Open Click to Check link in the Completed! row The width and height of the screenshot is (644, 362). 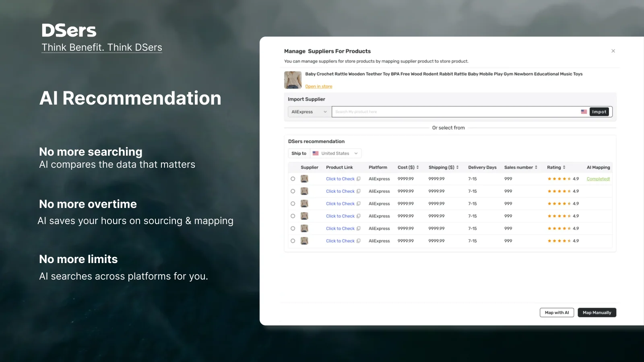coord(340,179)
